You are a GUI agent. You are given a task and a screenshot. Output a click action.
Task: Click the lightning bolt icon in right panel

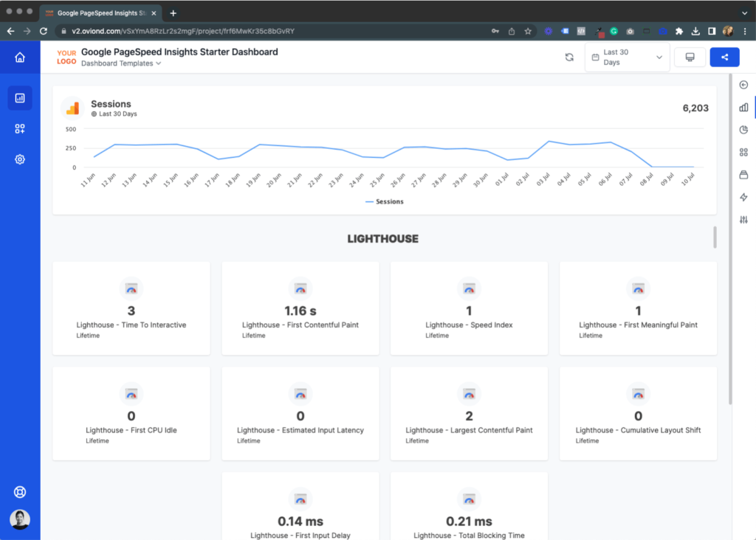click(x=743, y=197)
